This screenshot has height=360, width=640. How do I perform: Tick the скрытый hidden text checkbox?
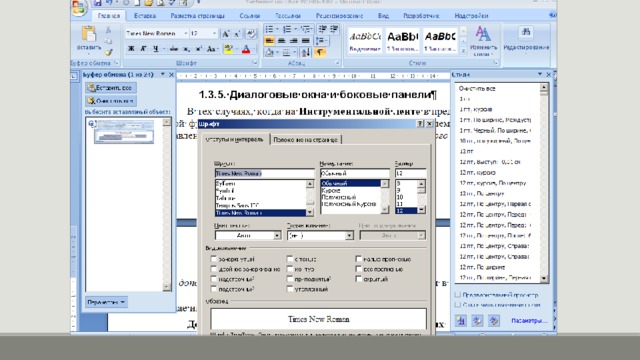point(358,279)
